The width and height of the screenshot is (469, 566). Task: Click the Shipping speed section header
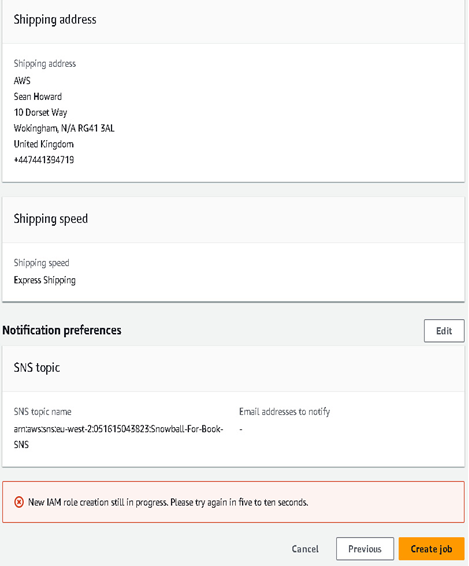tap(51, 219)
